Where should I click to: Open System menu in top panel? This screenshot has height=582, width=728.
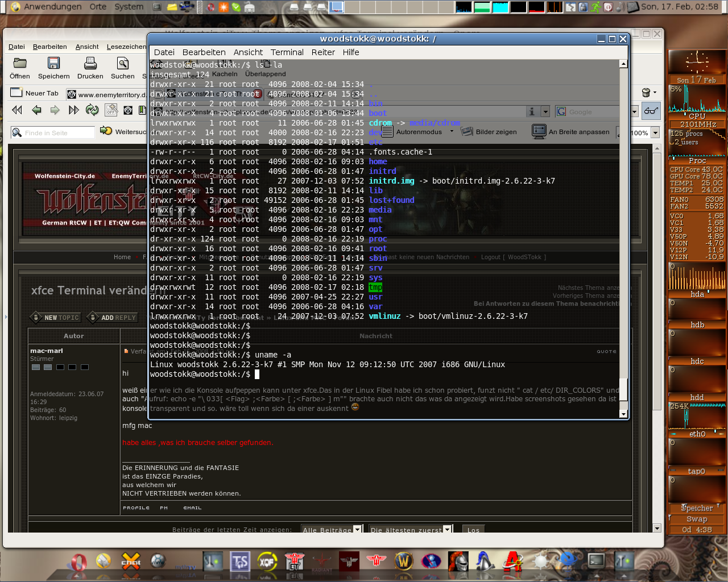pos(129,6)
